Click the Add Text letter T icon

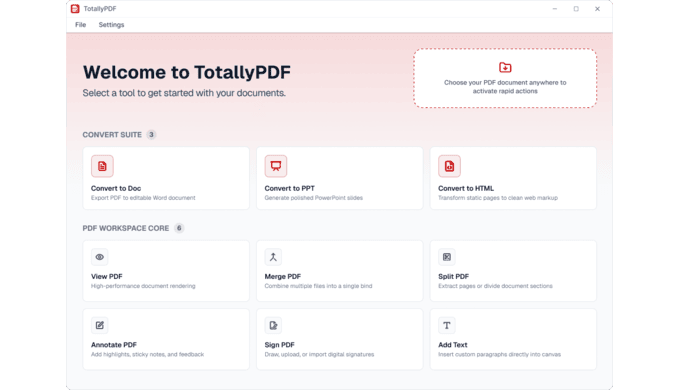point(447,325)
